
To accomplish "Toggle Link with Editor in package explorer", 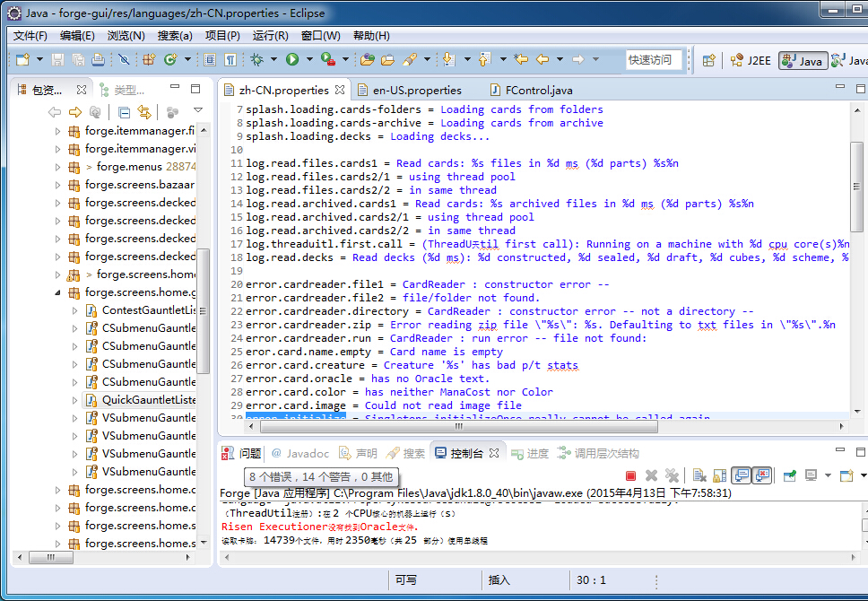I will click(x=144, y=112).
